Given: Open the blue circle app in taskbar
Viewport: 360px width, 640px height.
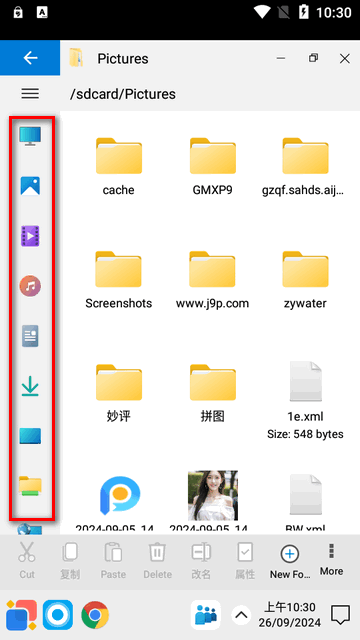Looking at the screenshot, I should pyautogui.click(x=58, y=614).
